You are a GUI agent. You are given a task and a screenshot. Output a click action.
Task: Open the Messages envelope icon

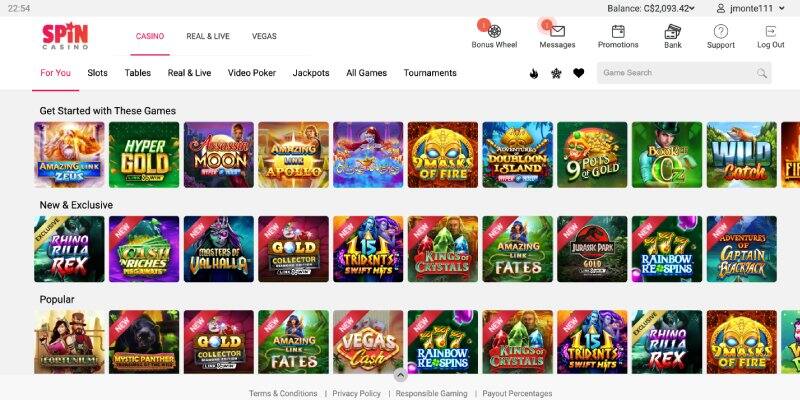[x=557, y=32]
